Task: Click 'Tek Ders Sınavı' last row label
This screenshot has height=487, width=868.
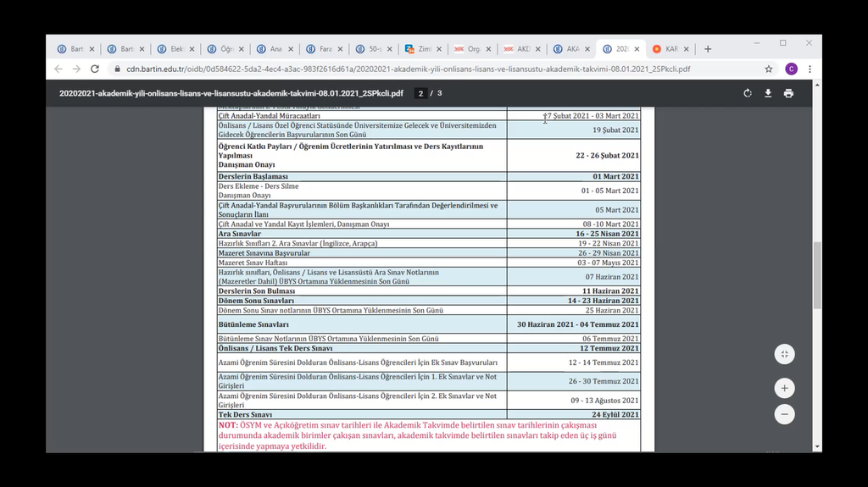Action: pos(245,414)
